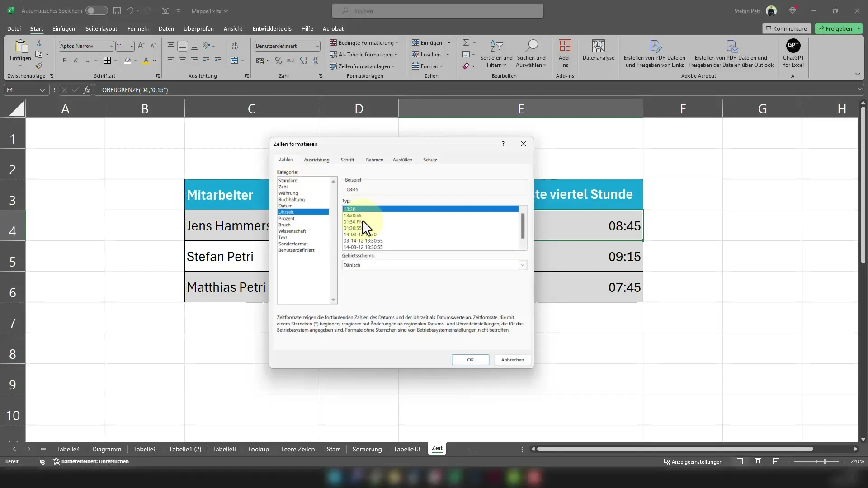The width and height of the screenshot is (868, 488).
Task: Select Datum category in list
Action: tap(303, 206)
